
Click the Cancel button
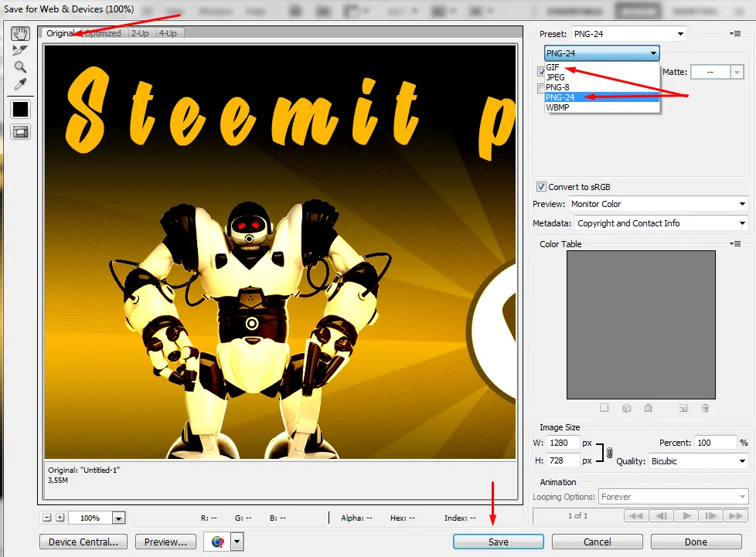tap(598, 542)
